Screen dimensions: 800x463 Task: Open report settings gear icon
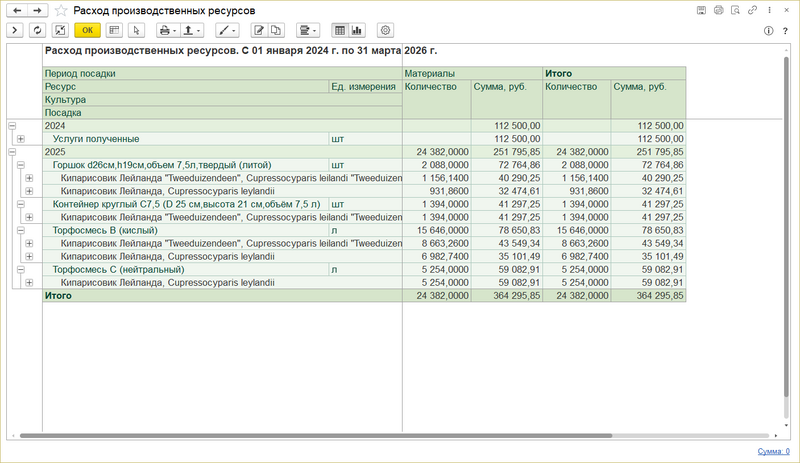pyautogui.click(x=386, y=30)
